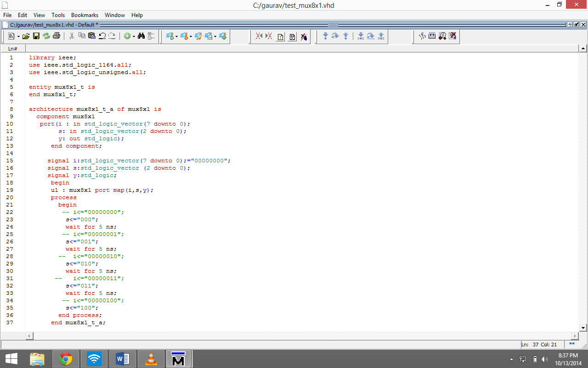The image size is (588, 368).
Task: Open the Delete Bookmark dropdown arrow
Action: point(191,36)
